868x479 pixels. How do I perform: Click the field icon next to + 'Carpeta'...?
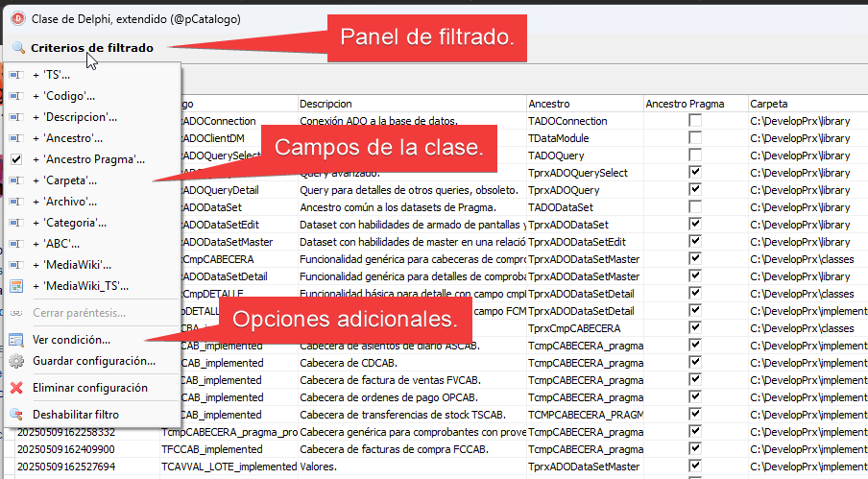click(16, 180)
